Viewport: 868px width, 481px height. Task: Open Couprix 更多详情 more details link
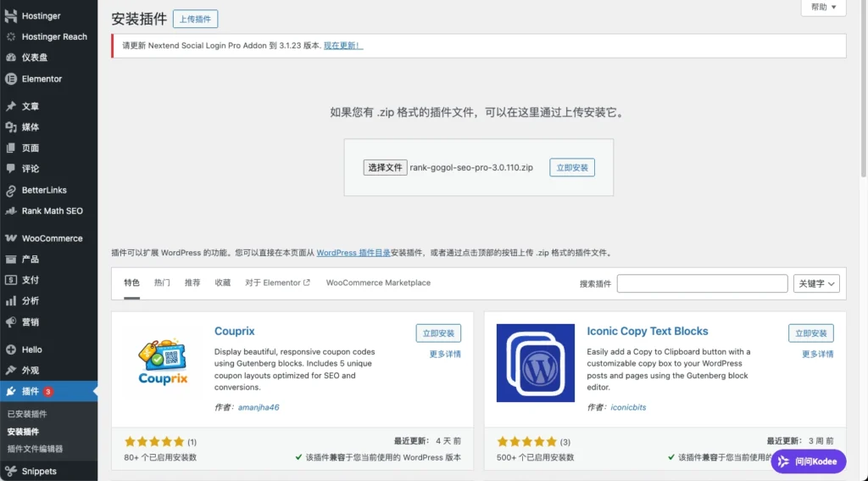tap(445, 354)
